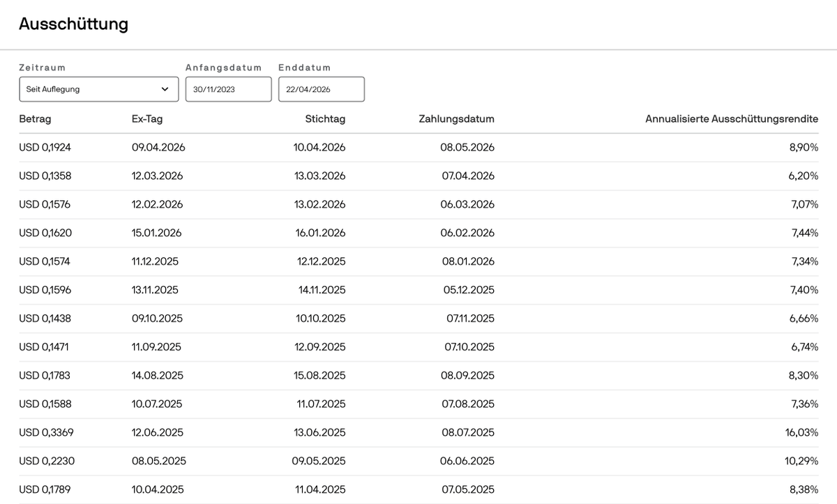The height and width of the screenshot is (504, 837).
Task: Click Ex-Tag date 09.04.2026
Action: (x=159, y=148)
